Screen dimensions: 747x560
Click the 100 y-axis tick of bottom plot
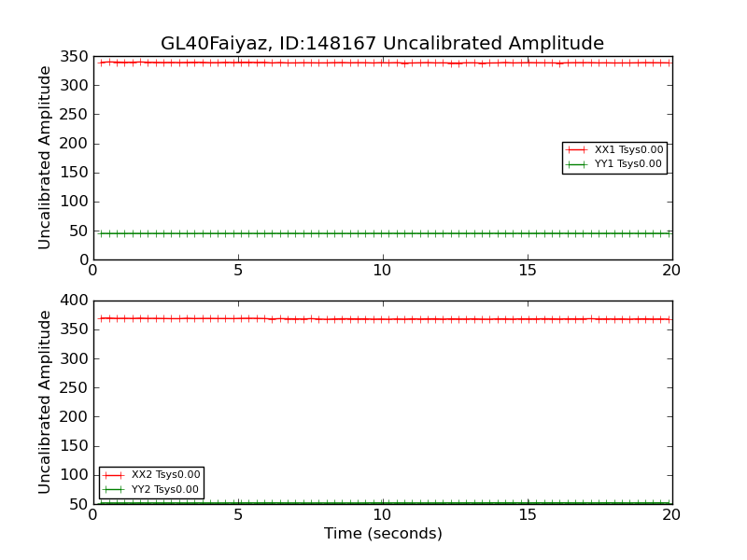74,475
